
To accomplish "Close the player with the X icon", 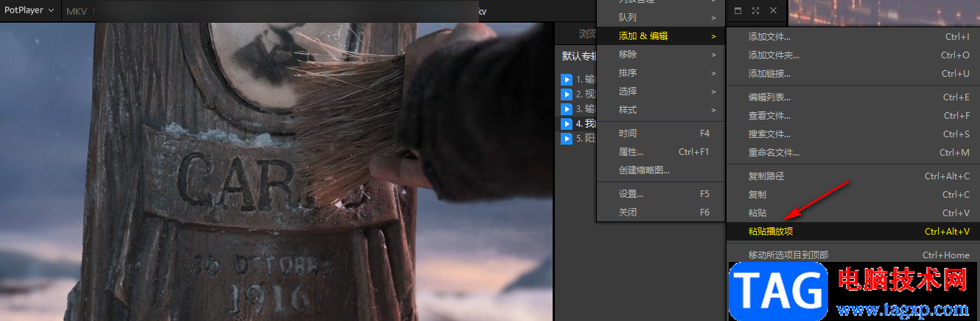I will pyautogui.click(x=773, y=10).
